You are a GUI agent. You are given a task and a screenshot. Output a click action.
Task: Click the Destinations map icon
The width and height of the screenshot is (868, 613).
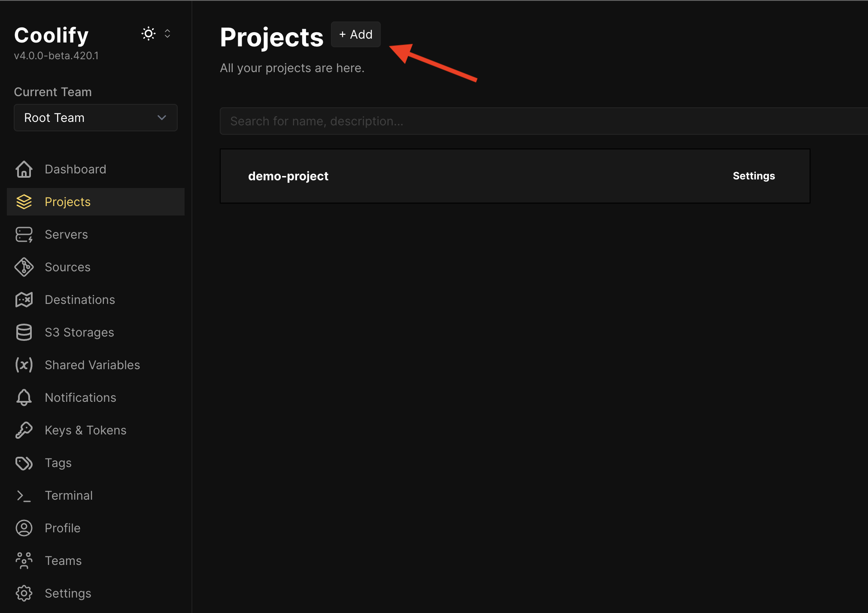[24, 300]
